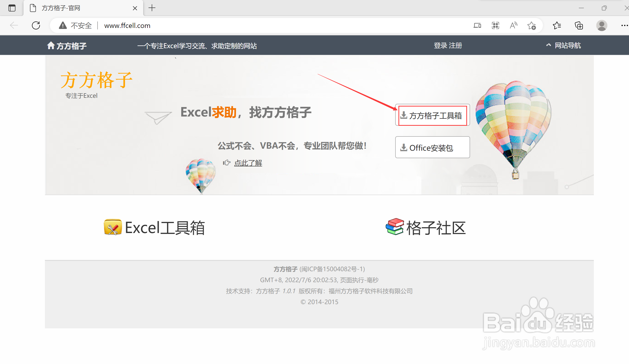Select the 方方格子-官网 tab
629x364 pixels.
[83, 8]
